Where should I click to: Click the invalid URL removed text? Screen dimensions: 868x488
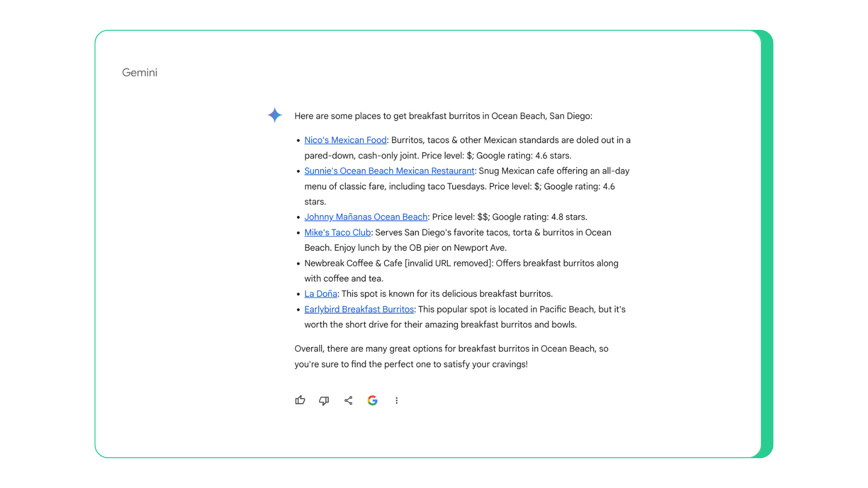448,263
